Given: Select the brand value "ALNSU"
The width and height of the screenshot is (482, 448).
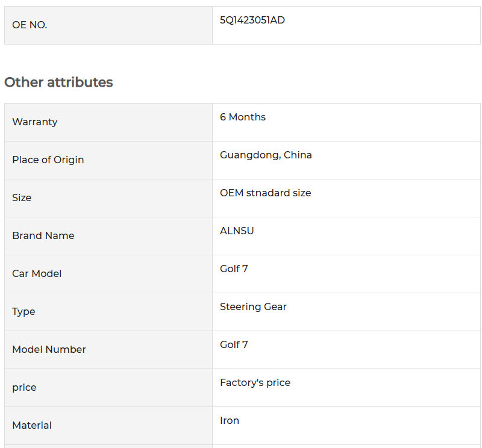Looking at the screenshot, I should pos(237,231).
